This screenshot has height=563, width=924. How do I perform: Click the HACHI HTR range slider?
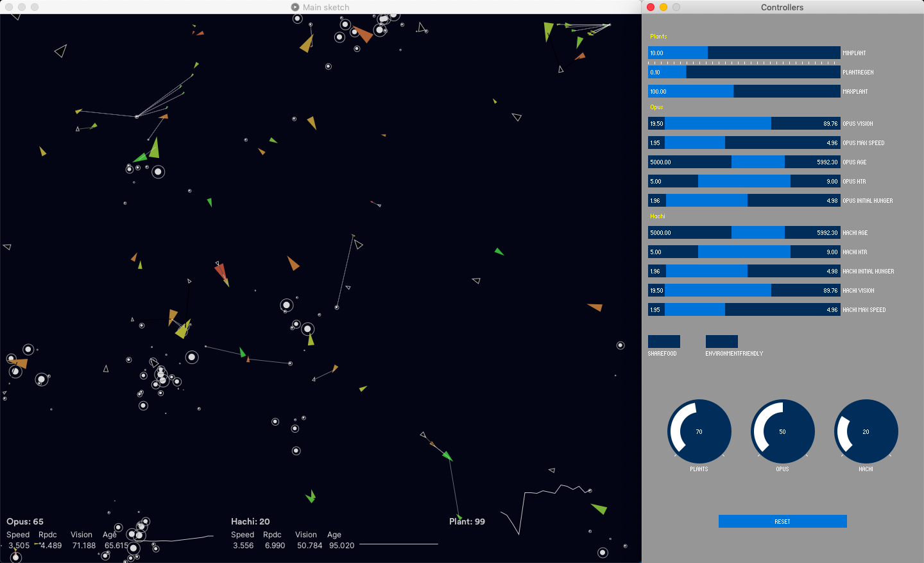pos(744,252)
